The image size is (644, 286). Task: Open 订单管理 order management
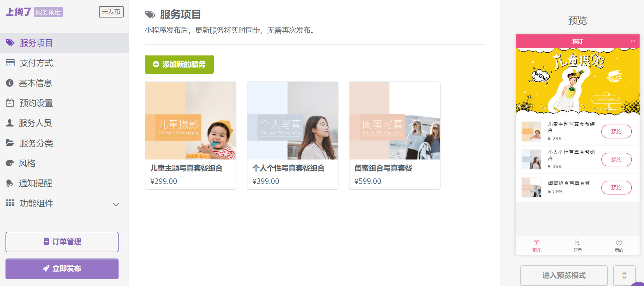[62, 242]
